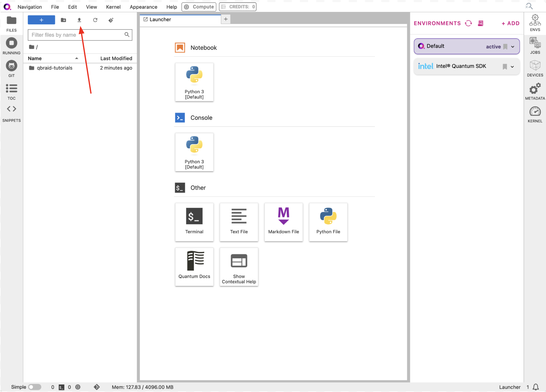Launch Python 3 Default notebook
Image resolution: width=546 pixels, height=392 pixels.
click(194, 82)
